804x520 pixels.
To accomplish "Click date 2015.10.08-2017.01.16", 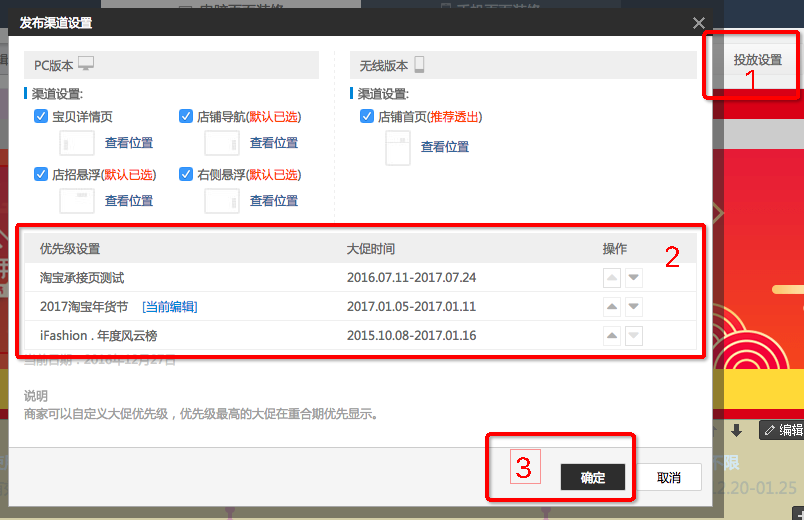I will [x=411, y=336].
